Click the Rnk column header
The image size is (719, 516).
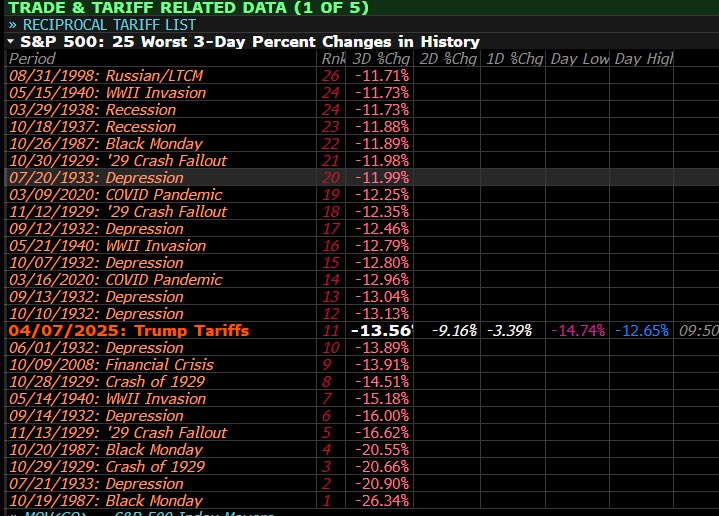pos(333,59)
